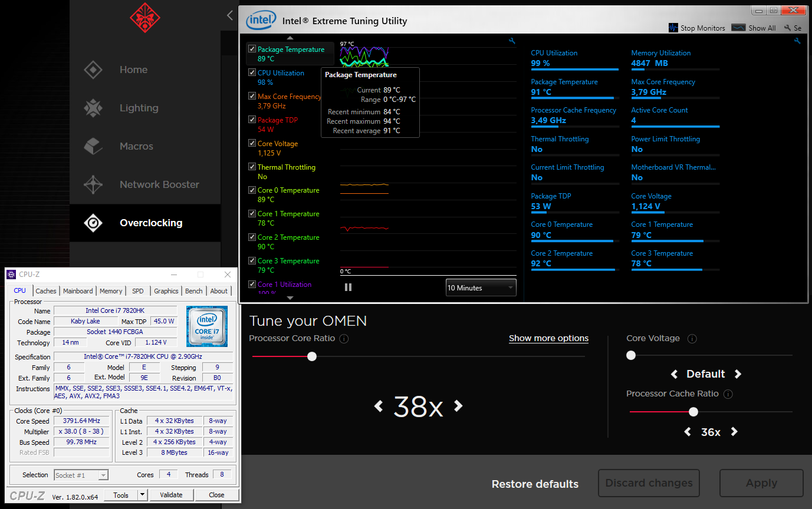Image resolution: width=812 pixels, height=509 pixels.
Task: Click the Intel Core i7 badge in CPU-Z
Action: [x=207, y=326]
